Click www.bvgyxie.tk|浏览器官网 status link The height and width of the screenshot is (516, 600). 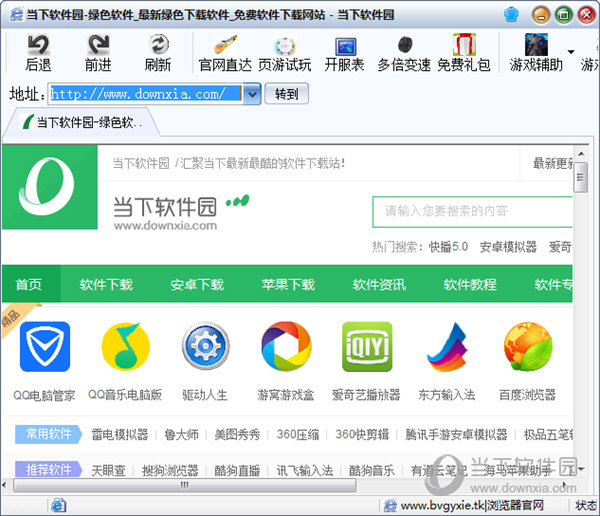click(x=472, y=505)
